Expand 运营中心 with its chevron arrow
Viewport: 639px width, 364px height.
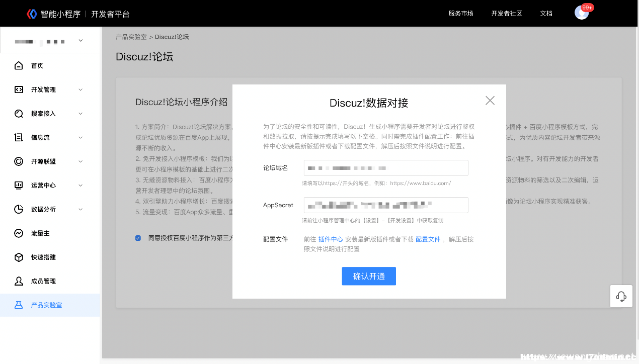81,185
